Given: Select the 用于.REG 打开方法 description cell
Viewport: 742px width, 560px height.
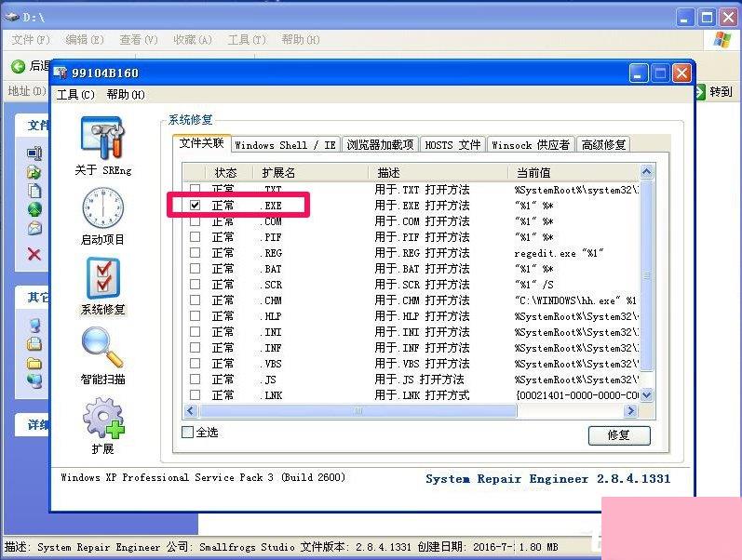Looking at the screenshot, I should (422, 253).
